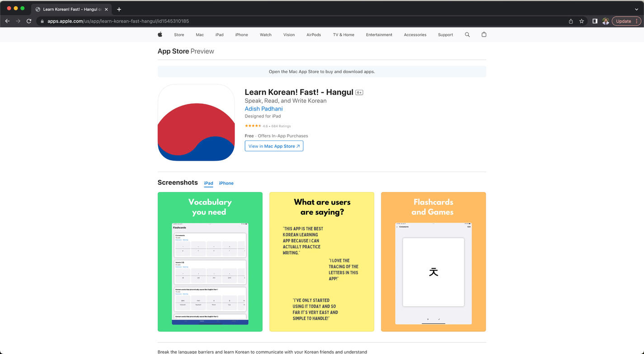Switch to the iPhone screenshots tab

(226, 183)
